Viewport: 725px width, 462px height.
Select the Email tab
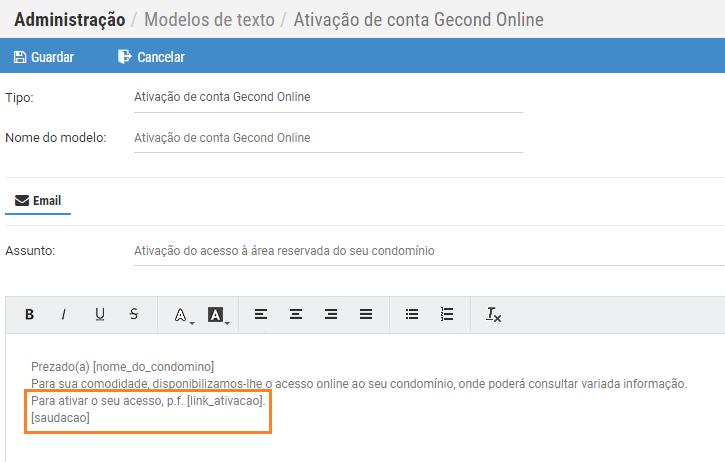pos(38,201)
